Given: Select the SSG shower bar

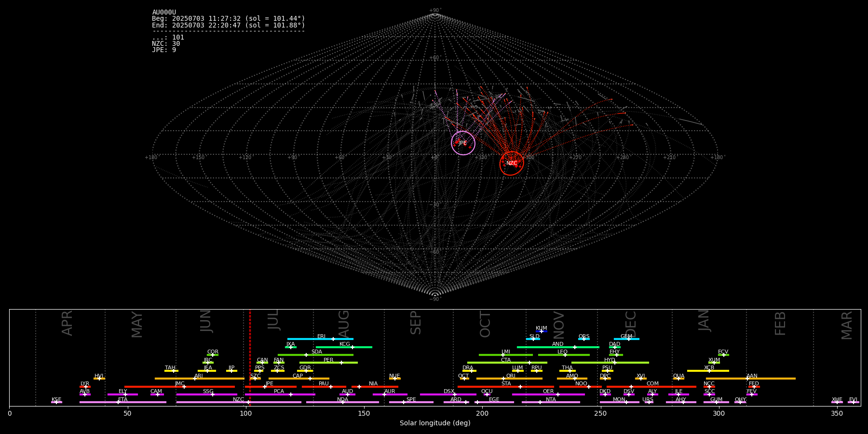Looking at the screenshot, I should [206, 394].
